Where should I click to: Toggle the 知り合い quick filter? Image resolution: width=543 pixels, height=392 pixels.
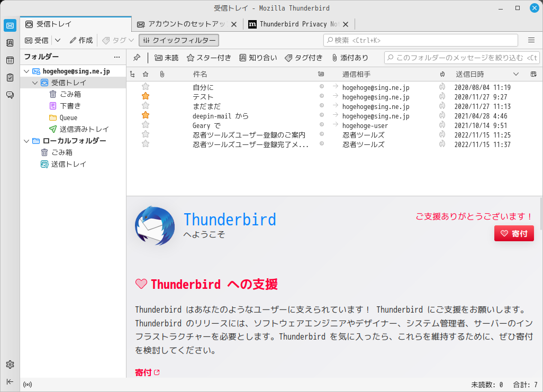pos(258,58)
